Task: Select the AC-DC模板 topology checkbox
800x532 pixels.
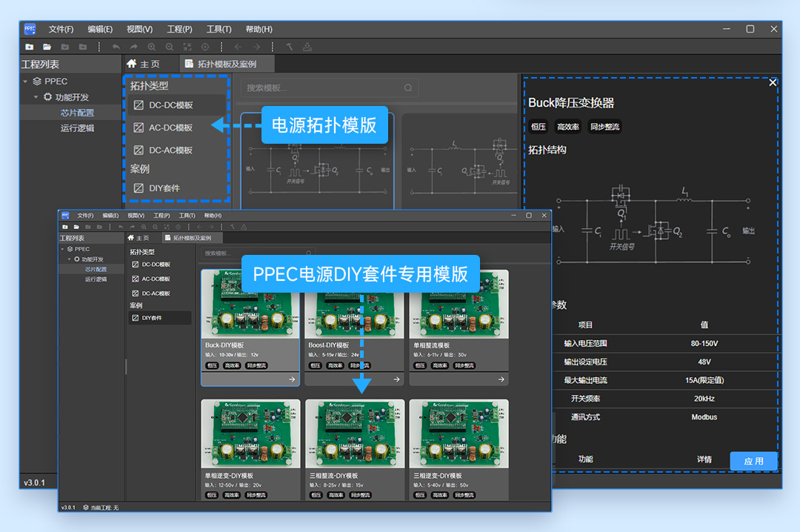Action: coord(139,127)
